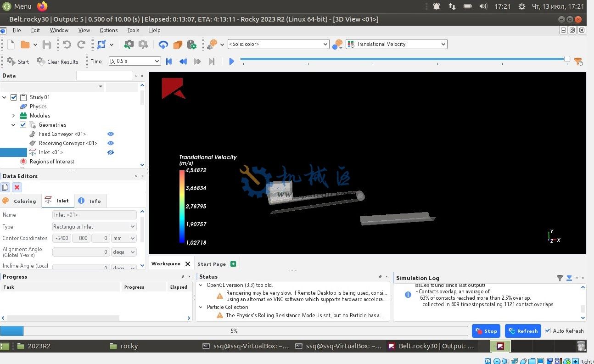Disable the Auto Refresh checkbox
The height and width of the screenshot is (364, 594).
(548, 330)
